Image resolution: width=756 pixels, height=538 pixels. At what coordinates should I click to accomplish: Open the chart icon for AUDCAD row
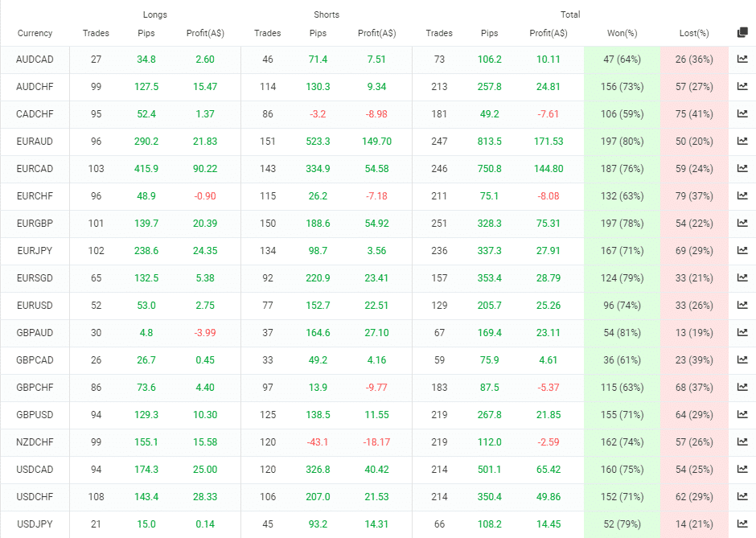[742, 60]
